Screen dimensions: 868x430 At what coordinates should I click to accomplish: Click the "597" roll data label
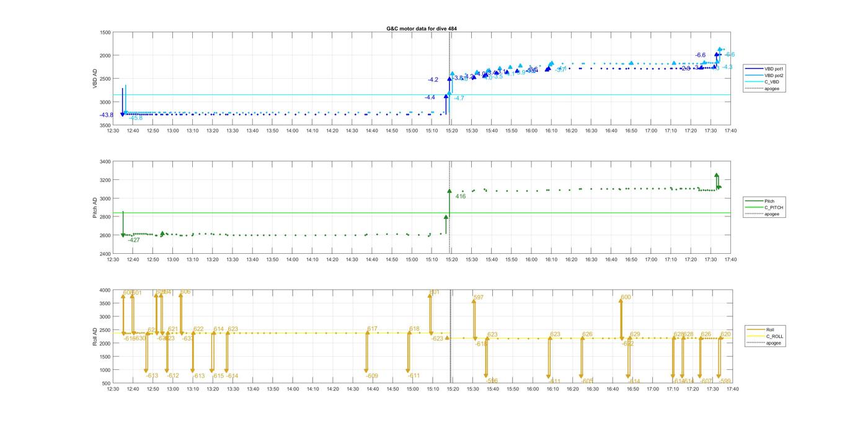(479, 298)
